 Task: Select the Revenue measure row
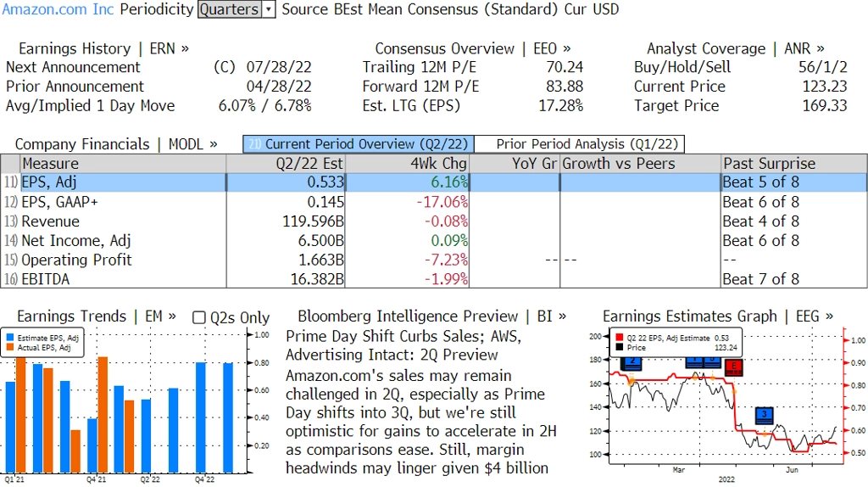(x=434, y=221)
